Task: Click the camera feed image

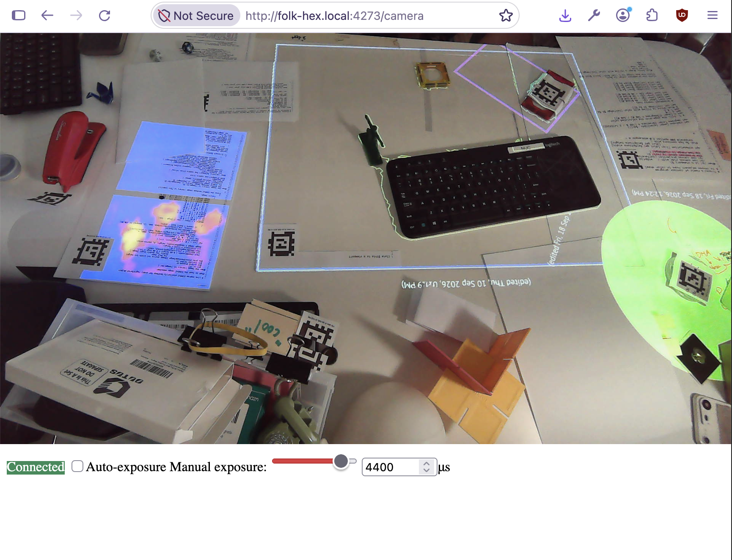Action: point(366,239)
